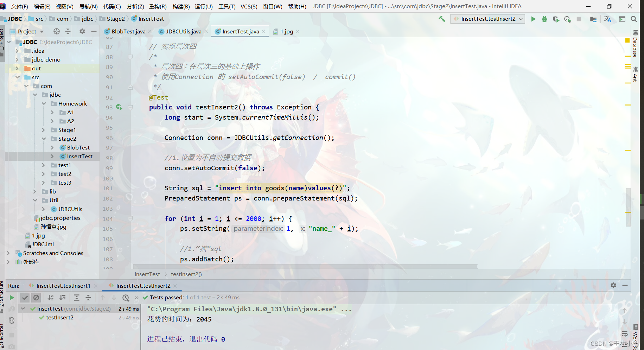This screenshot has height=350, width=644.
Task: Click run test gutter icon at line 93
Action: 119,107
